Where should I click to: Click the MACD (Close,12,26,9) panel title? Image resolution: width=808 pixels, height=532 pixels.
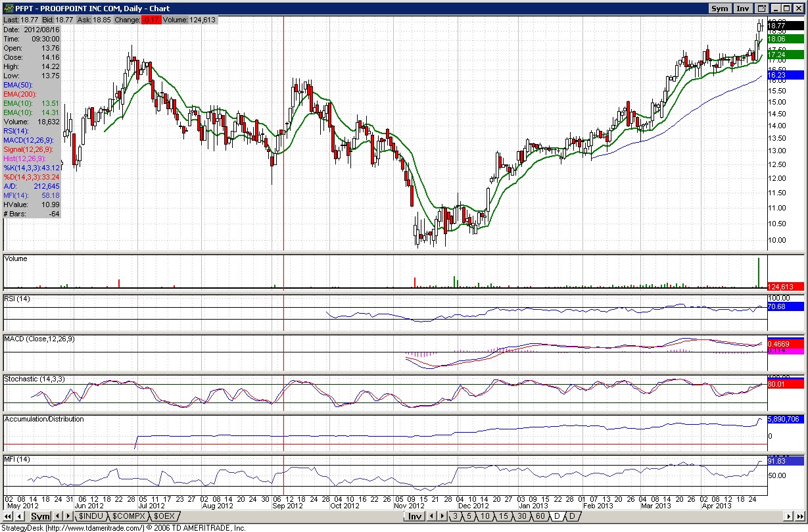pyautogui.click(x=39, y=339)
